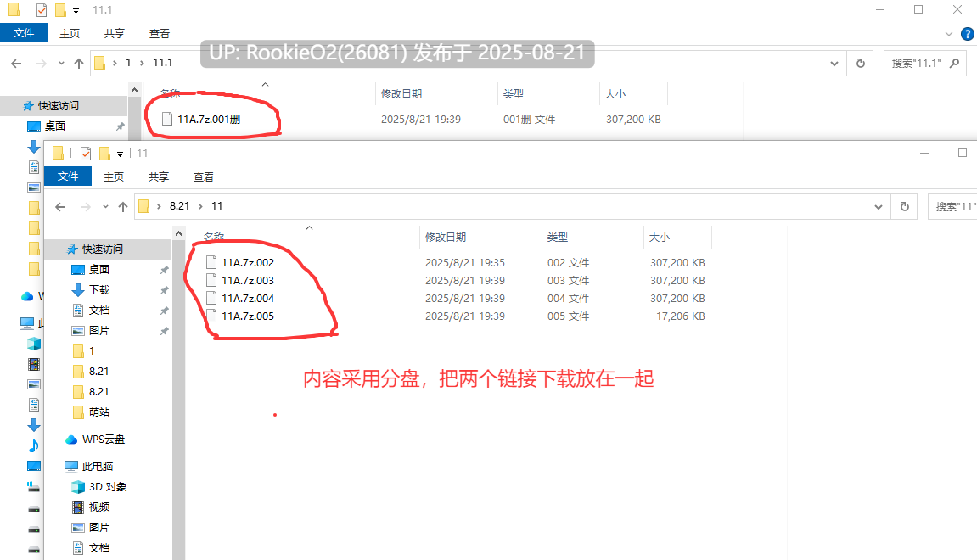Click the search magnifier in 11.1 window
Viewport: 977px width, 560px height.
pyautogui.click(x=954, y=63)
